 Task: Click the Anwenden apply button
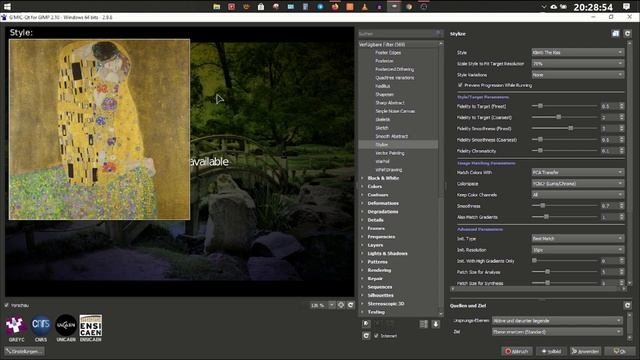point(586,351)
